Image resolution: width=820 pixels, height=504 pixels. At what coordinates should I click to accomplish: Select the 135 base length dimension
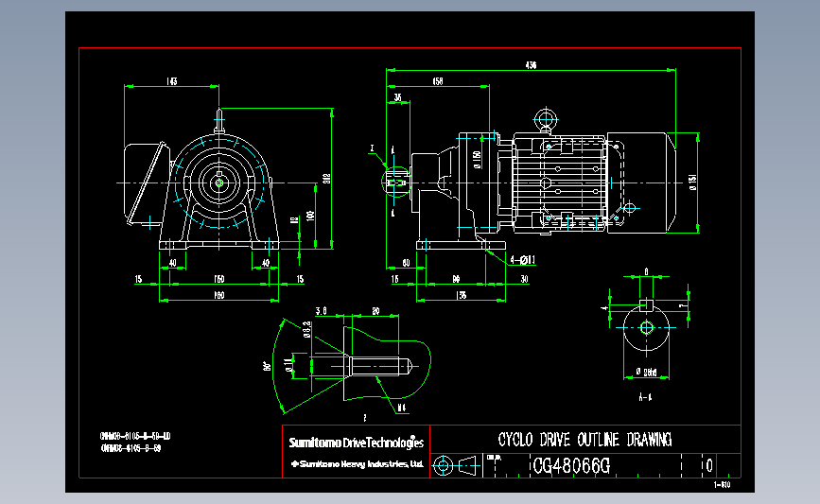click(461, 295)
